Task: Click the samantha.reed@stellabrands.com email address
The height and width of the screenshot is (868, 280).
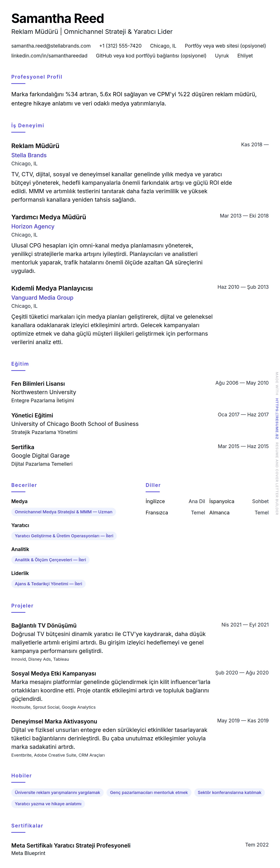Action: [x=51, y=46]
